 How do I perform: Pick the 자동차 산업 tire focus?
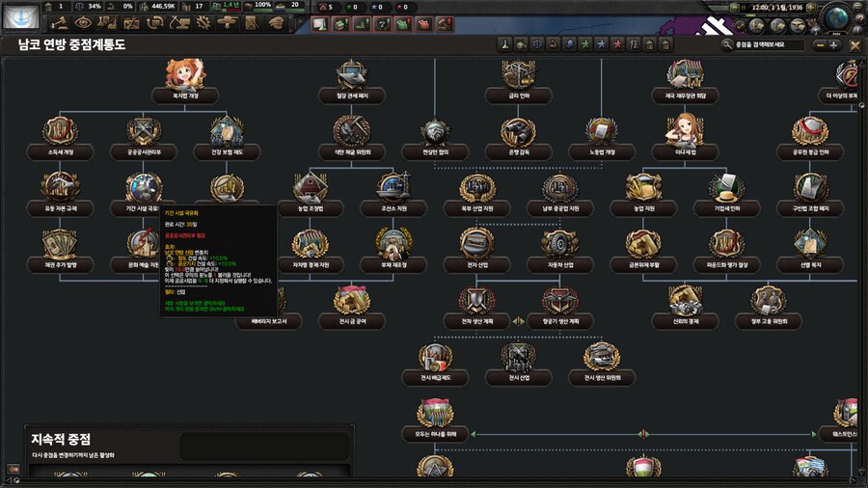point(559,245)
